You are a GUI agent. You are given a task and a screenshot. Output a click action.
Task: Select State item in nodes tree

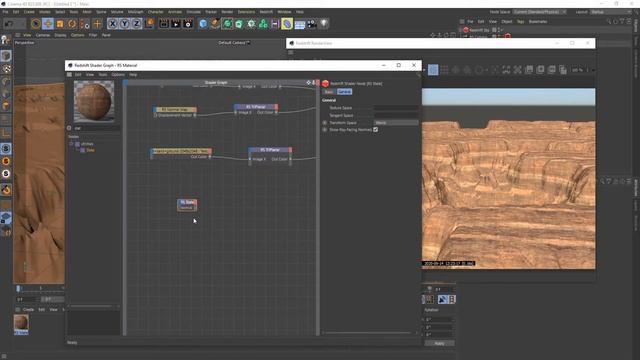coord(90,150)
